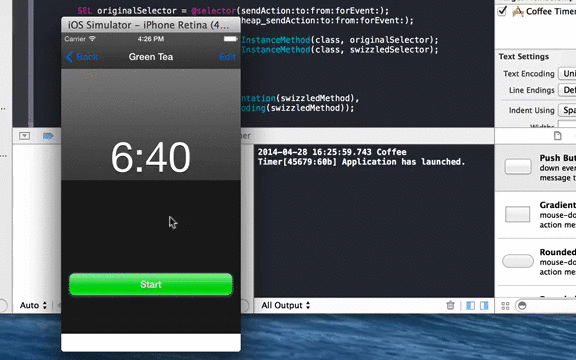576x360 pixels.
Task: Click the Green Tea navigation title
Action: 151,57
